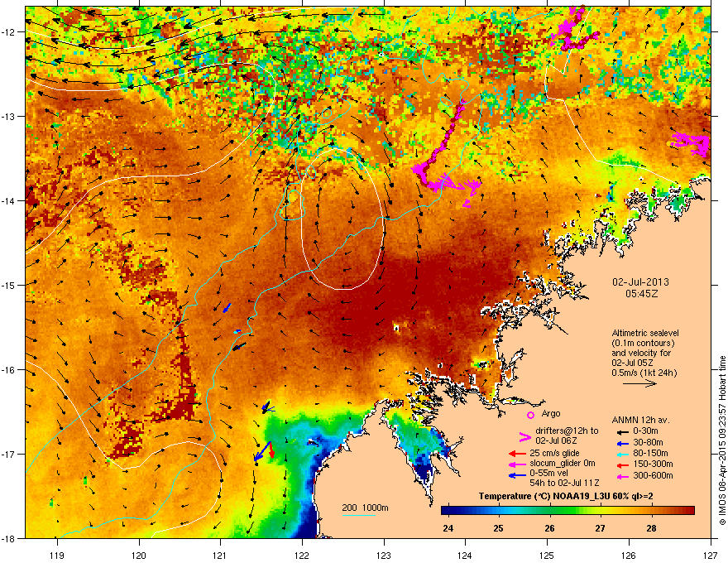Screen dimensions: 728x563
Task: Click the colorbar value 28
Action: click(651, 528)
